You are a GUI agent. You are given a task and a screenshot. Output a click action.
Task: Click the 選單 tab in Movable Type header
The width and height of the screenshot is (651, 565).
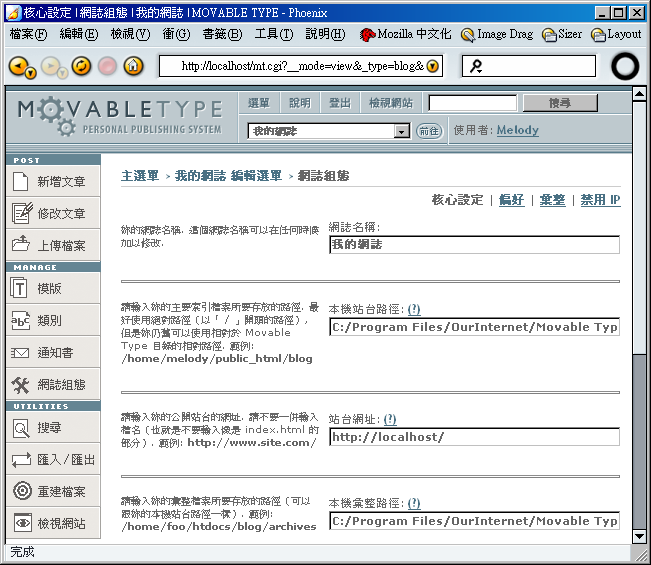coord(259,103)
